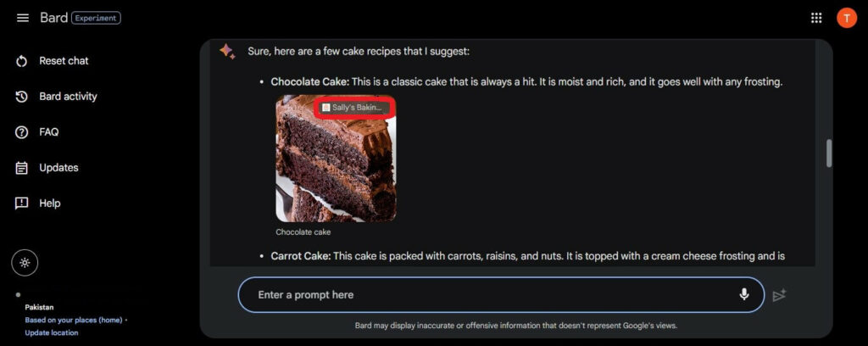Open the orange T account avatar

click(x=847, y=19)
